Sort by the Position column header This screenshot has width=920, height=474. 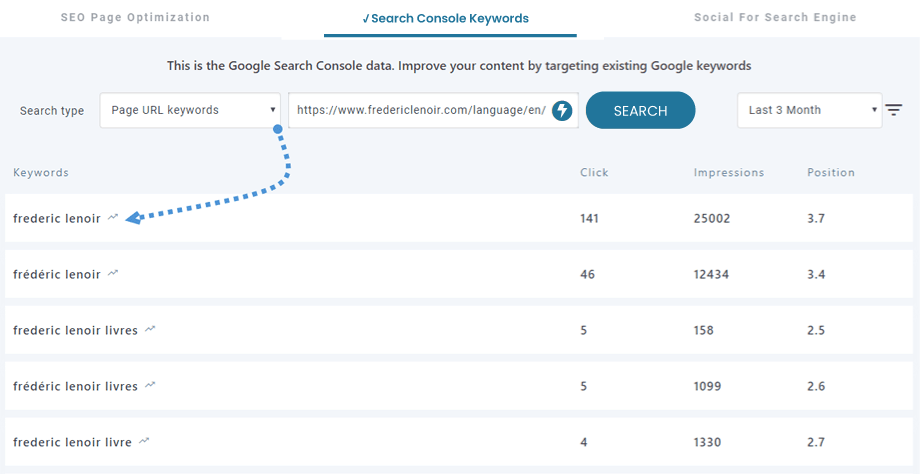click(x=831, y=172)
